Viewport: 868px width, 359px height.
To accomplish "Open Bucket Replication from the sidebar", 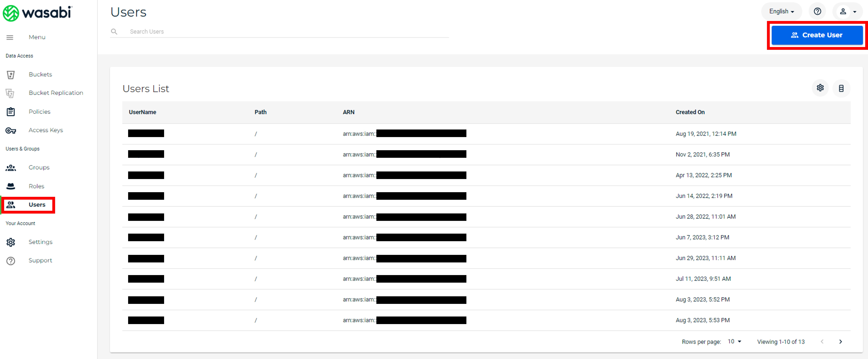I will (56, 93).
